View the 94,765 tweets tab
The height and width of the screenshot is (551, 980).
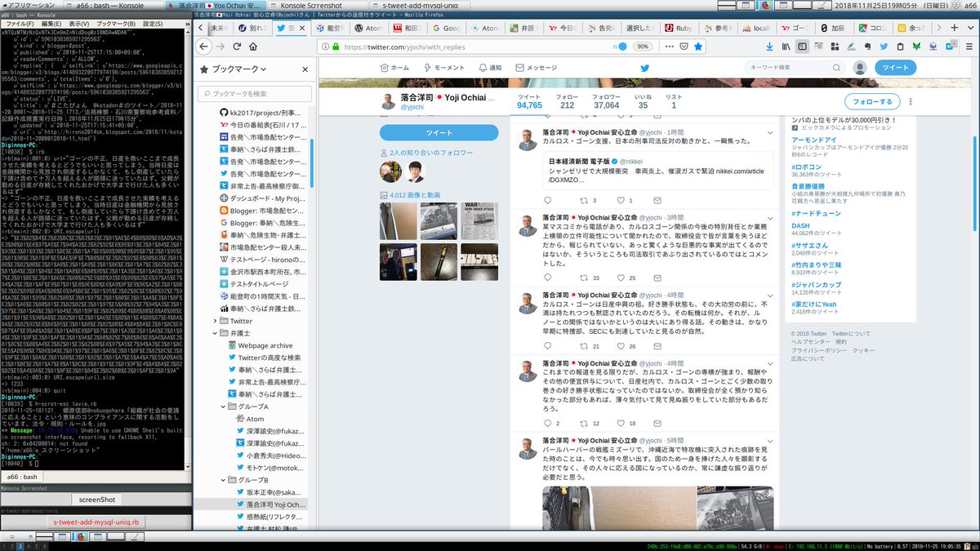point(529,101)
